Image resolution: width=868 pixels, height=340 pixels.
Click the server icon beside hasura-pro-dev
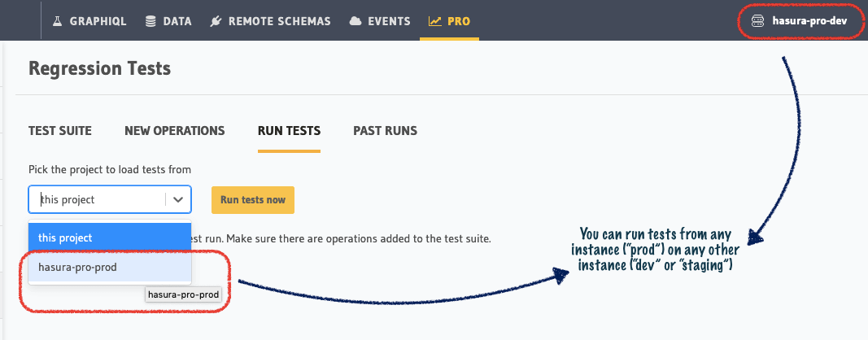[757, 21]
